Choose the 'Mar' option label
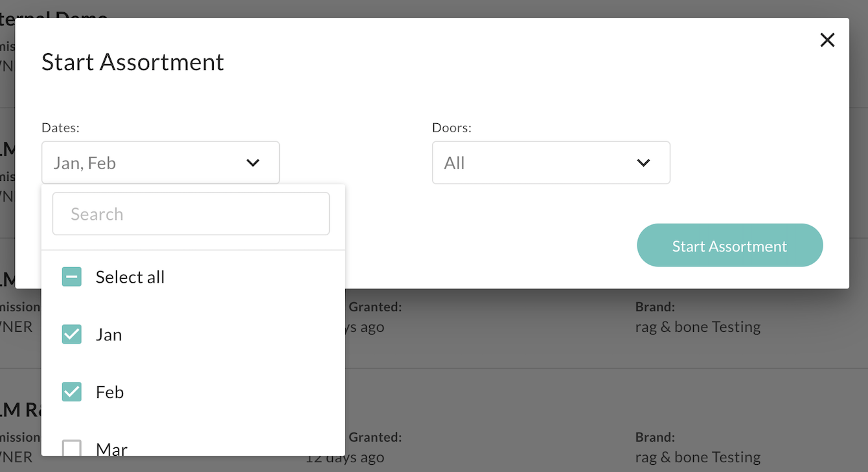The height and width of the screenshot is (472, 868). 111,449
